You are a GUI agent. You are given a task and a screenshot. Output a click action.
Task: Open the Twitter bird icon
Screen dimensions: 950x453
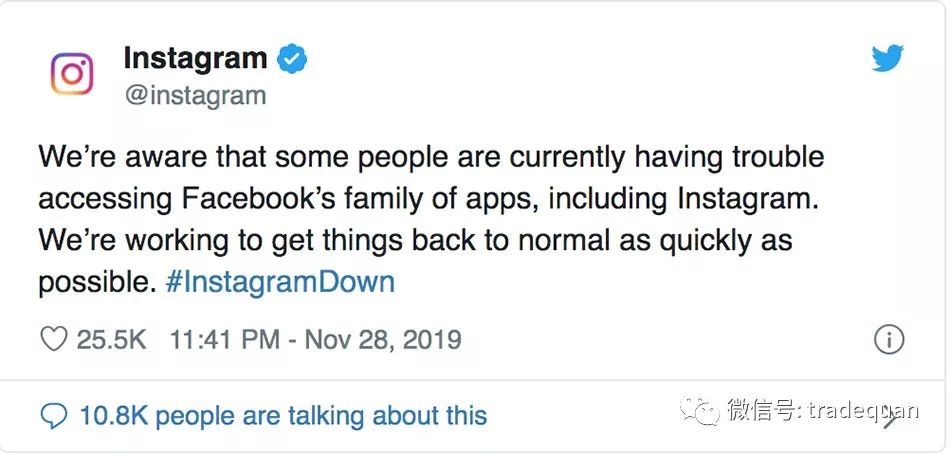pos(887,59)
